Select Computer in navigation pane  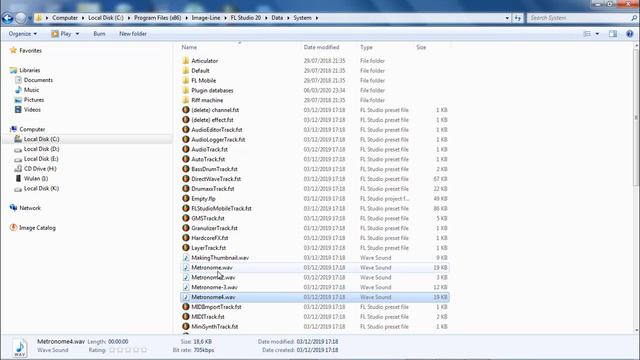32,129
